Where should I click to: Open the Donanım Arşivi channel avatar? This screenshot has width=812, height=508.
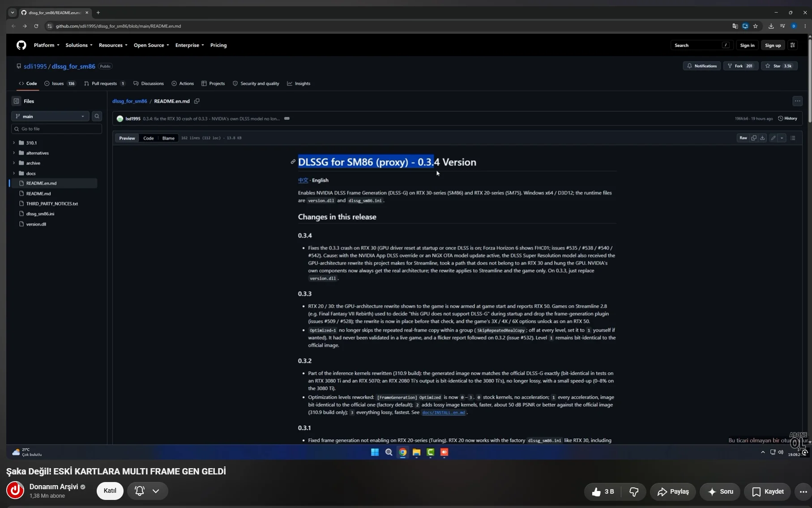pos(15,490)
